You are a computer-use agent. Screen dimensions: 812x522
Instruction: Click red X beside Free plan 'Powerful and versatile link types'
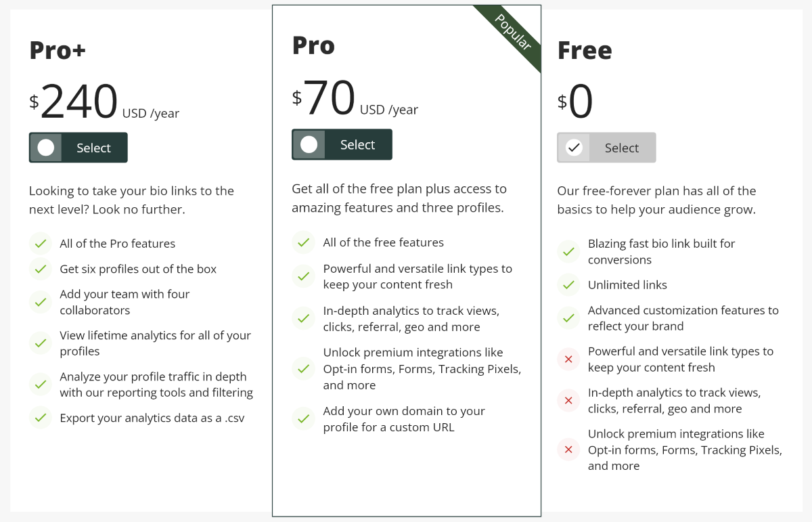pyautogui.click(x=568, y=359)
